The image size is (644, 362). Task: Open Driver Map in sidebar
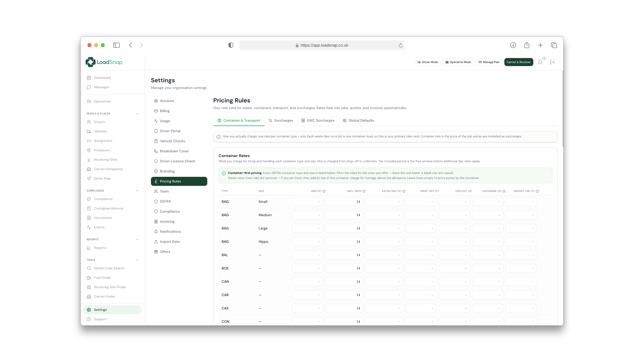pyautogui.click(x=113, y=178)
